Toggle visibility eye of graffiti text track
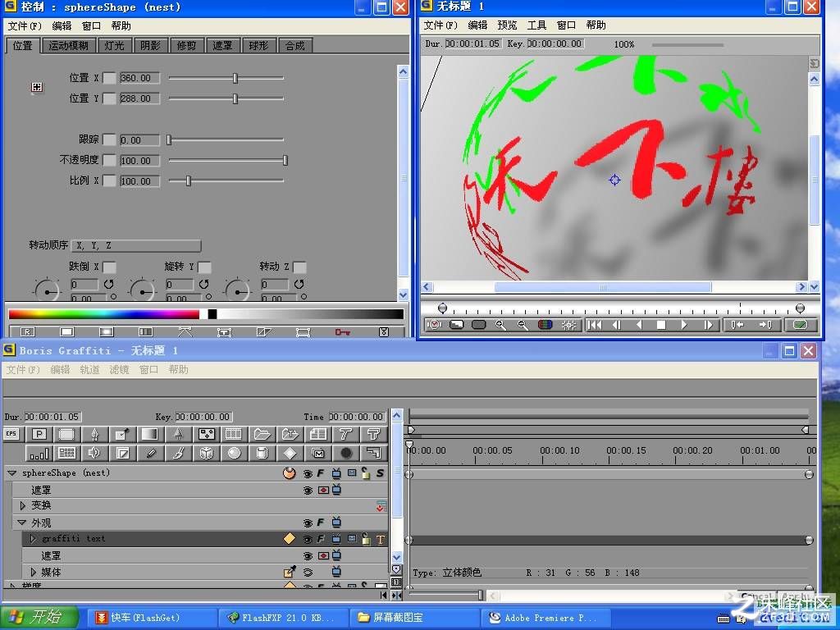The height and width of the screenshot is (630, 840). (308, 540)
